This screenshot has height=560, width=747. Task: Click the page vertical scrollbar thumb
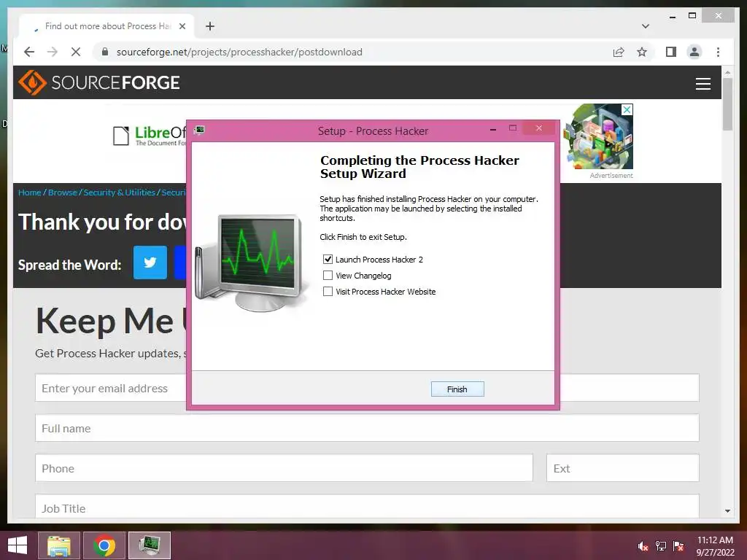coord(727,104)
